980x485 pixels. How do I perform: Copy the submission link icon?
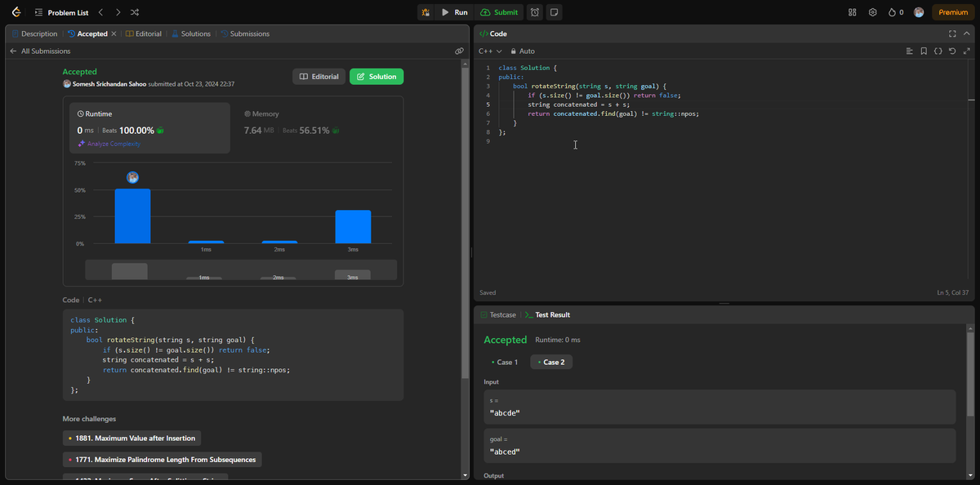coord(460,51)
